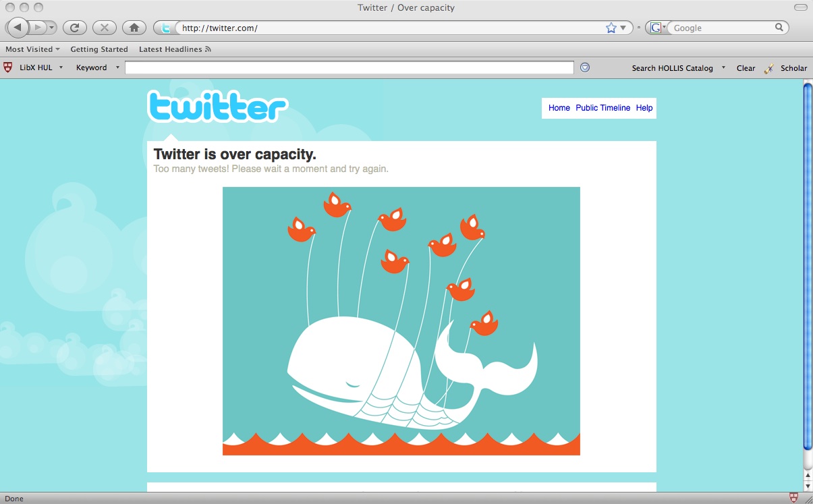Image resolution: width=813 pixels, height=504 pixels.
Task: Click the Help link on Twitter
Action: tap(644, 108)
